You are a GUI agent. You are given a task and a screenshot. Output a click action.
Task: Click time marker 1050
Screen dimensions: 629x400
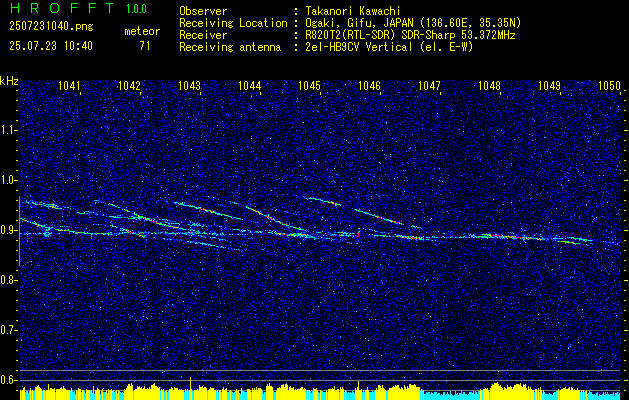point(609,85)
